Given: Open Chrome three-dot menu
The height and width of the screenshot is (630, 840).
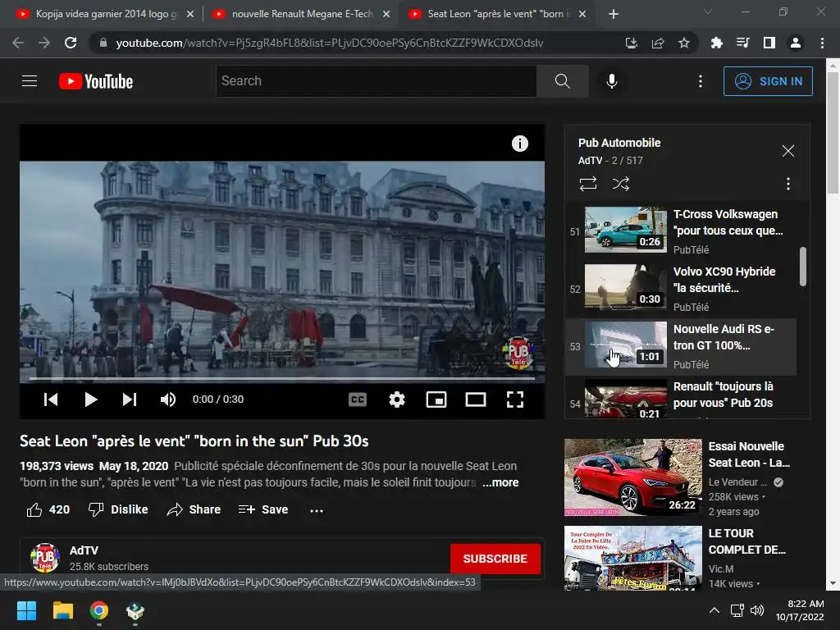Looking at the screenshot, I should point(822,43).
